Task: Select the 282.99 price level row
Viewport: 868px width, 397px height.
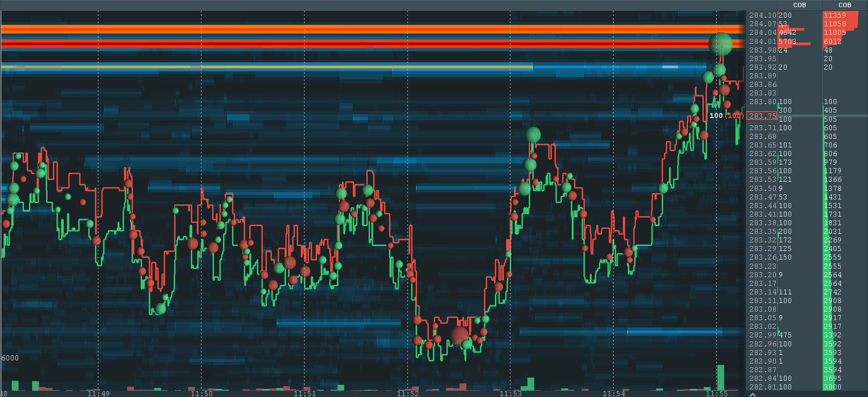Action: pos(762,335)
